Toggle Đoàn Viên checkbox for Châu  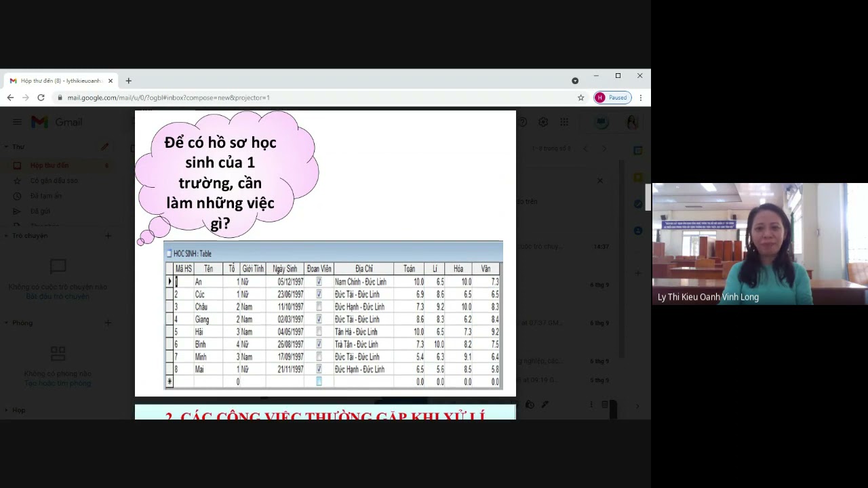(x=319, y=306)
